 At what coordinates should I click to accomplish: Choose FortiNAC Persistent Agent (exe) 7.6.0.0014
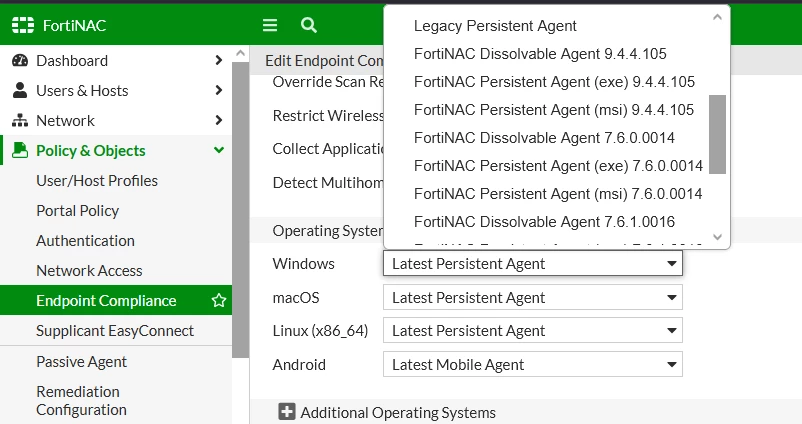pyautogui.click(x=559, y=166)
